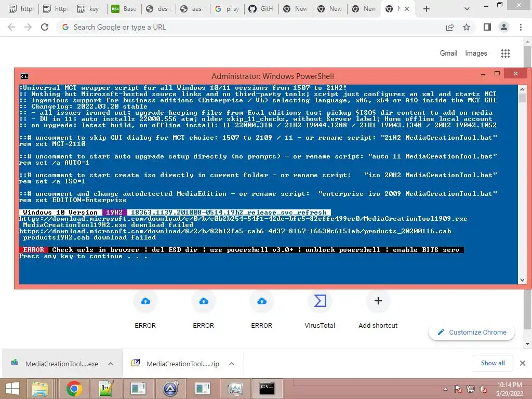Click MediaCreationTool1909.exe download URL text

click(243, 219)
